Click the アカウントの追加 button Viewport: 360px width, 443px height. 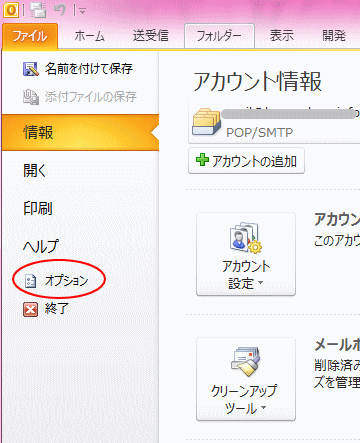click(x=246, y=161)
